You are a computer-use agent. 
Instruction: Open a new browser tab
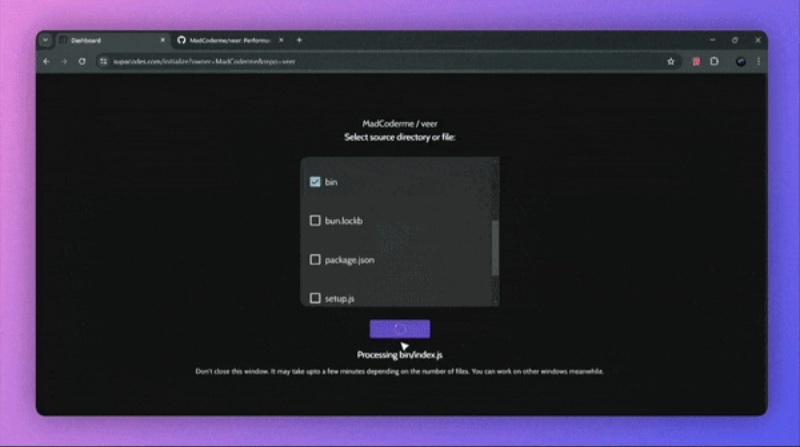click(x=299, y=40)
